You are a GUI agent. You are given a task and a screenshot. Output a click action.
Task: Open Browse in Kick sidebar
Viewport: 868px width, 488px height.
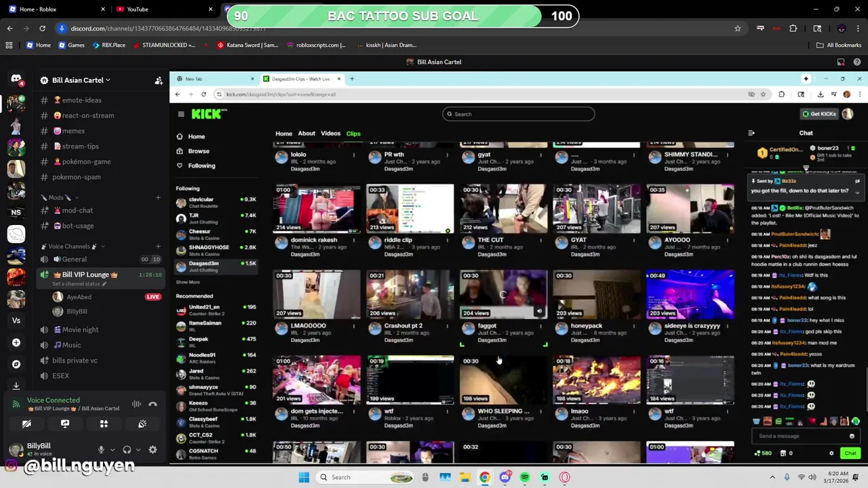pyautogui.click(x=199, y=151)
